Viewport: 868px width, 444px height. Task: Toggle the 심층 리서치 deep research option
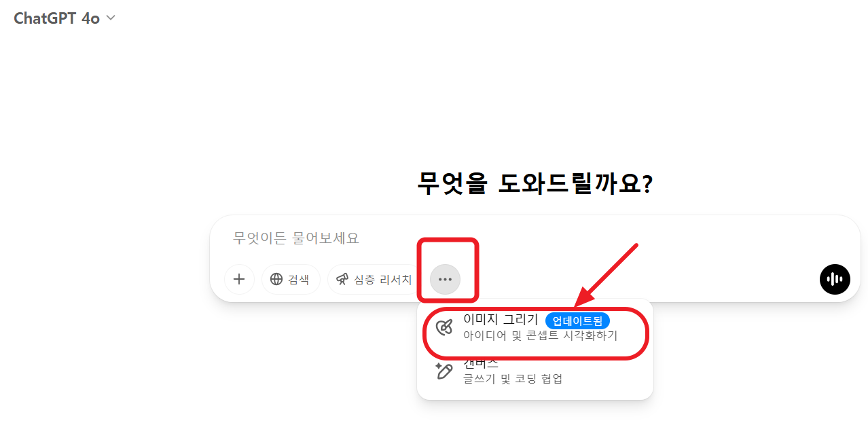pos(374,279)
